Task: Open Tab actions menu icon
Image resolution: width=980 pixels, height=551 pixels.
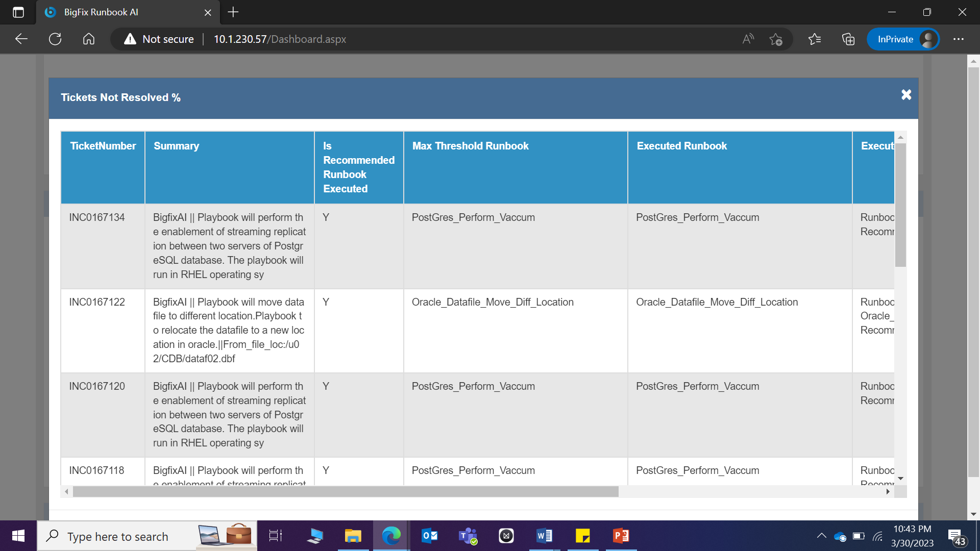Action: (x=18, y=12)
